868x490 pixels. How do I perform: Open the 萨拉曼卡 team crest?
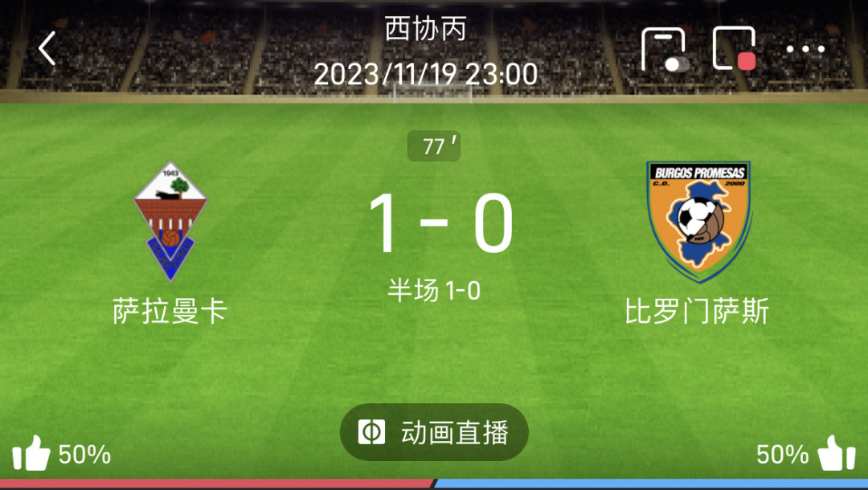[x=170, y=221]
